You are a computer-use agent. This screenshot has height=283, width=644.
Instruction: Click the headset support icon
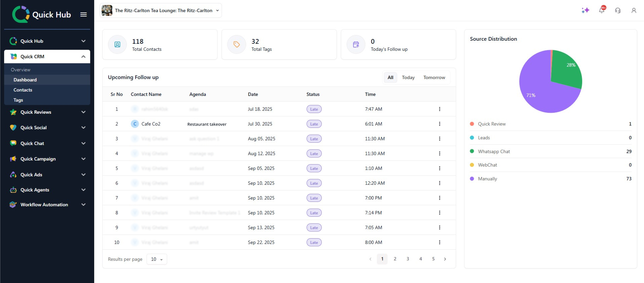[617, 11]
